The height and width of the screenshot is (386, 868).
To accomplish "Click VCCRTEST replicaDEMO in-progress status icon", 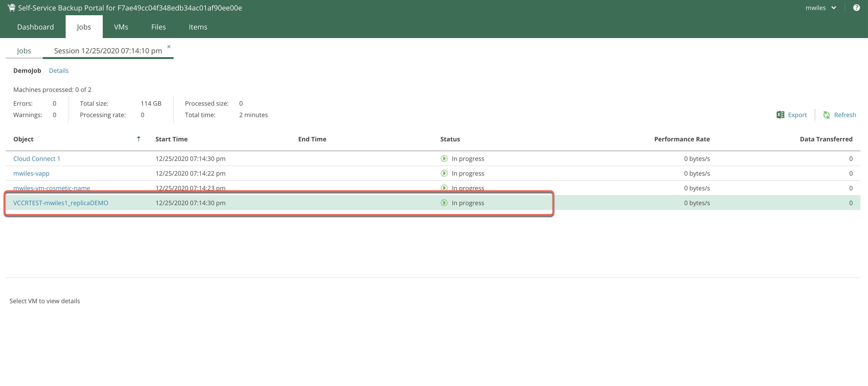I will point(444,203).
